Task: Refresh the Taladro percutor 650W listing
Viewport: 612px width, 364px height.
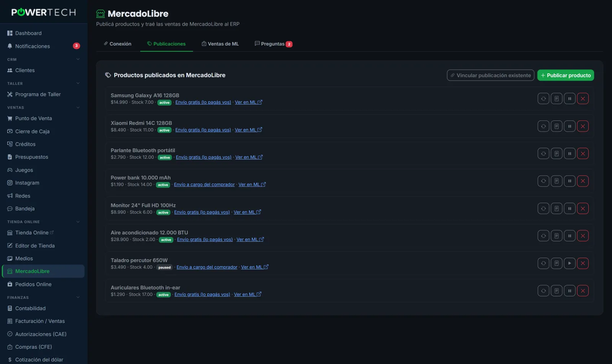Action: (543, 263)
